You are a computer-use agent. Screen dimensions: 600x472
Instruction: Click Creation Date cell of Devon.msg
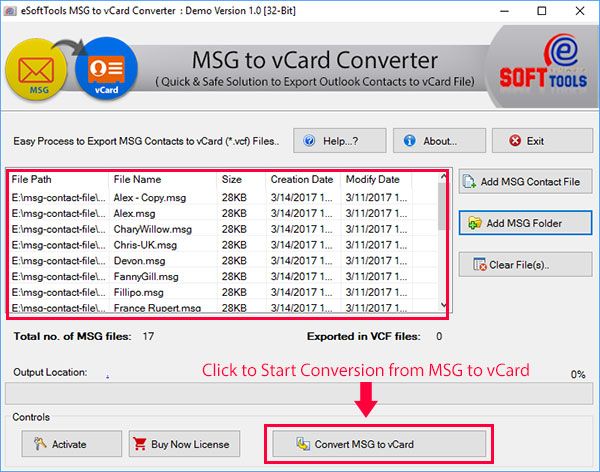302,261
